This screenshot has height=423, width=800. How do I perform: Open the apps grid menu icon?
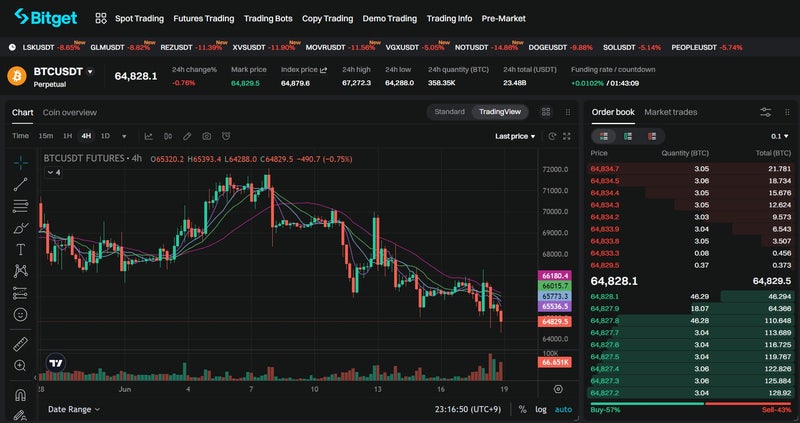click(101, 18)
